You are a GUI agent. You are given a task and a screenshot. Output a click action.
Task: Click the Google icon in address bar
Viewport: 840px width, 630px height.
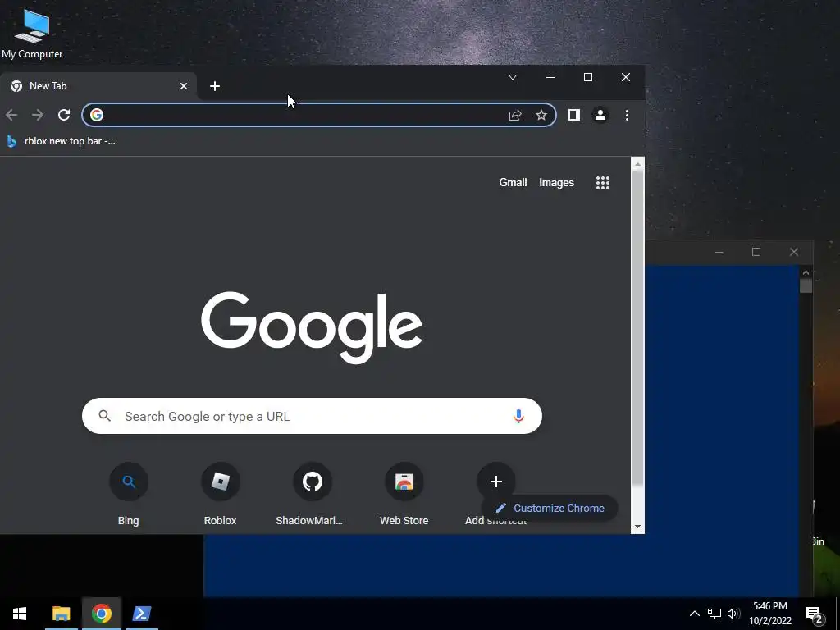(97, 115)
